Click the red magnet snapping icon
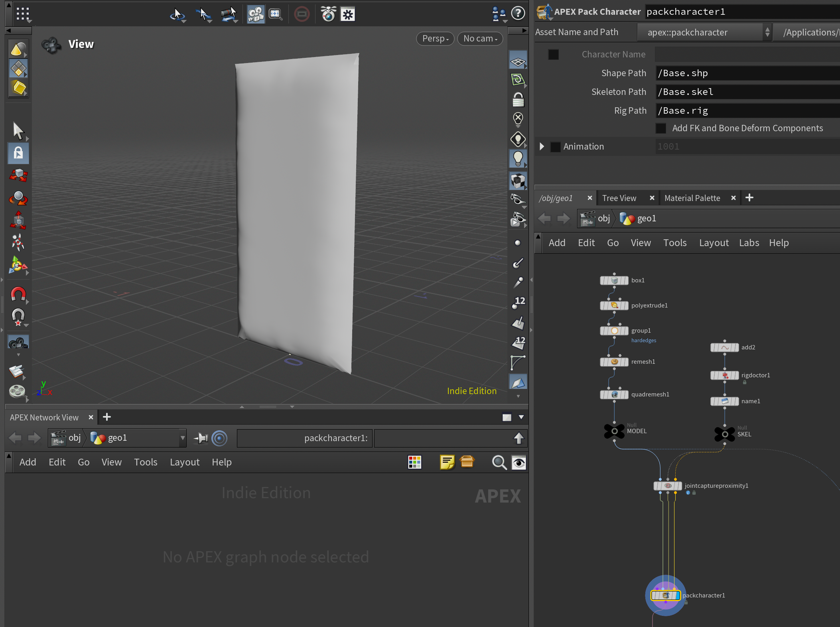 click(18, 294)
